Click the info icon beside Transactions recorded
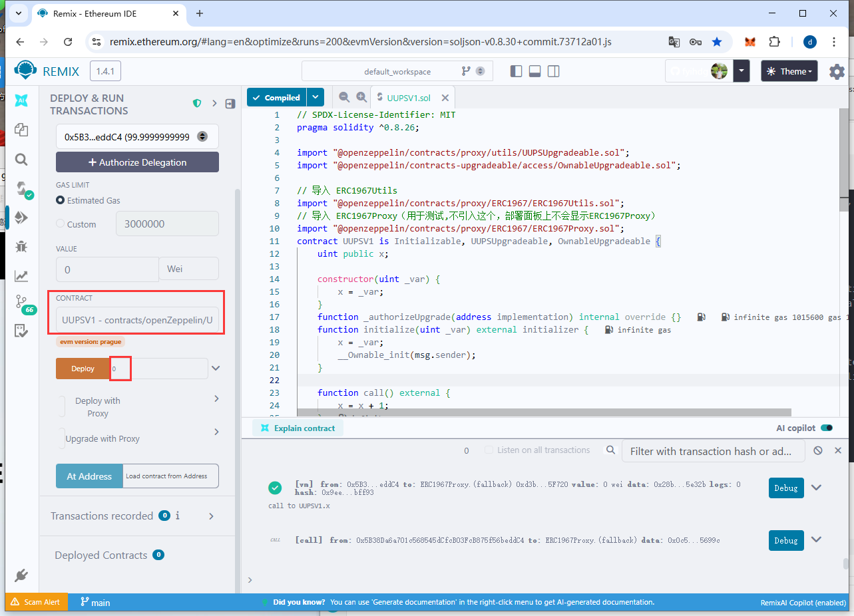Screen dimensions: 854x616 click(x=177, y=516)
